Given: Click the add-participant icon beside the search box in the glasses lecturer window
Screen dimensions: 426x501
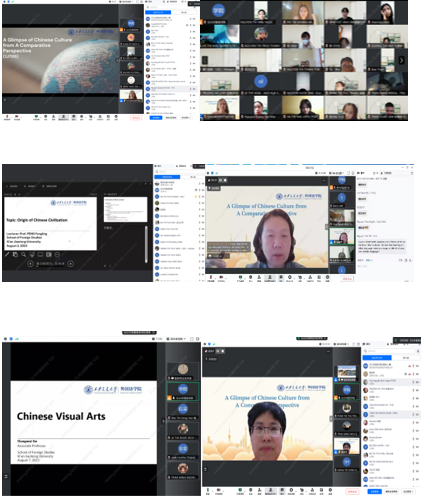Looking at the screenshot, I should 418,351.
